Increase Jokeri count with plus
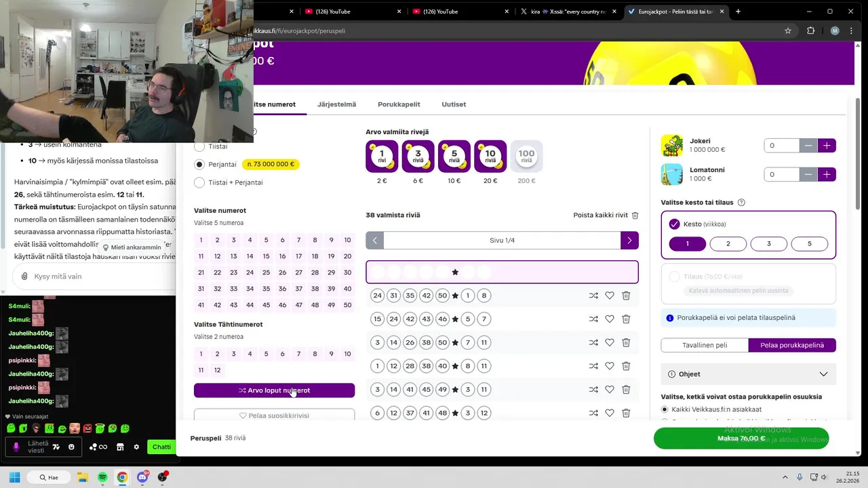The image size is (868, 488). (827, 145)
